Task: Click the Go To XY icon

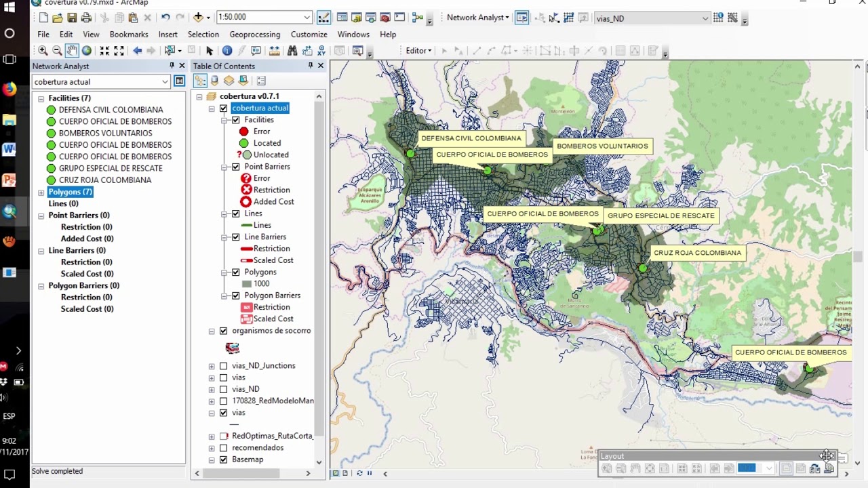Action: tap(321, 51)
